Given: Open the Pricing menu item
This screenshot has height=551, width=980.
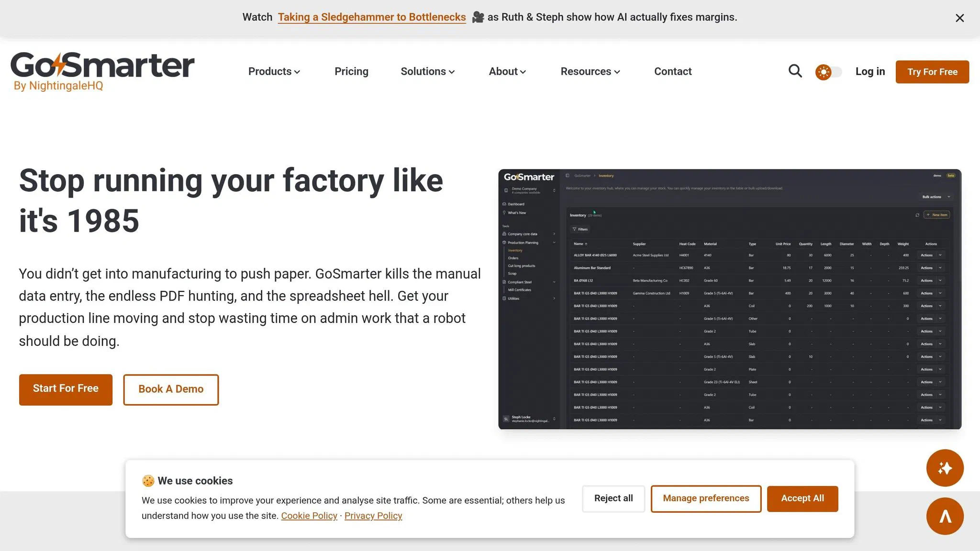Looking at the screenshot, I should [x=351, y=71].
